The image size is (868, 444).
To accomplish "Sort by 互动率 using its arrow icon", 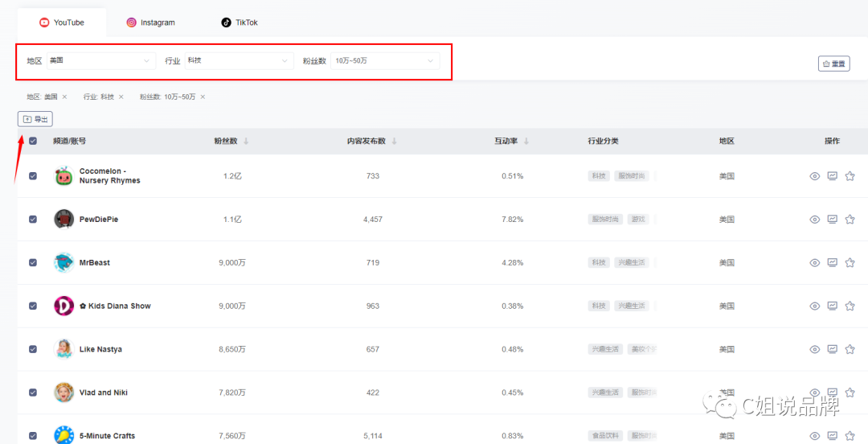I will pyautogui.click(x=526, y=142).
